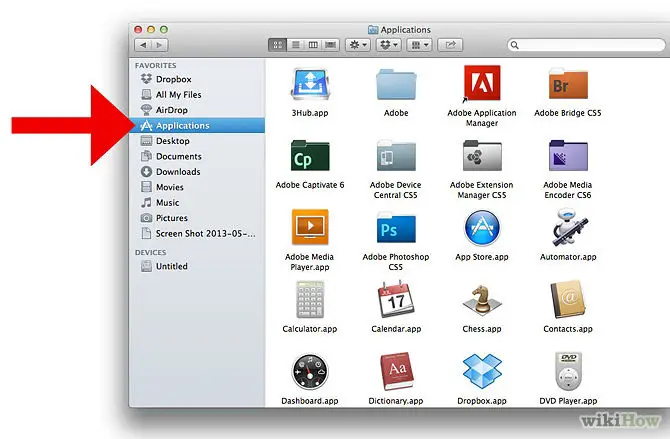Select Calendar.app icon

[x=396, y=299]
